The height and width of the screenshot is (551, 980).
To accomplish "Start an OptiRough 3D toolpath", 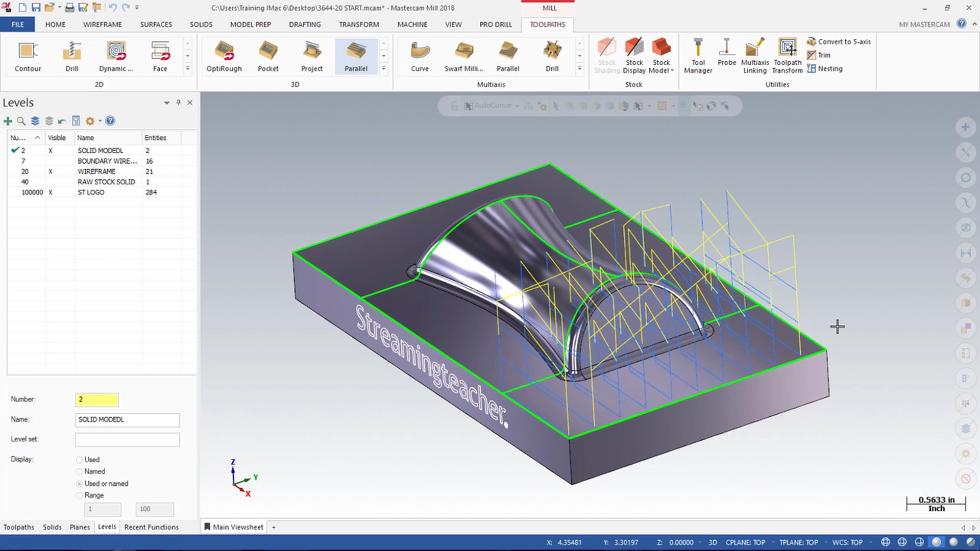I will pyautogui.click(x=224, y=57).
